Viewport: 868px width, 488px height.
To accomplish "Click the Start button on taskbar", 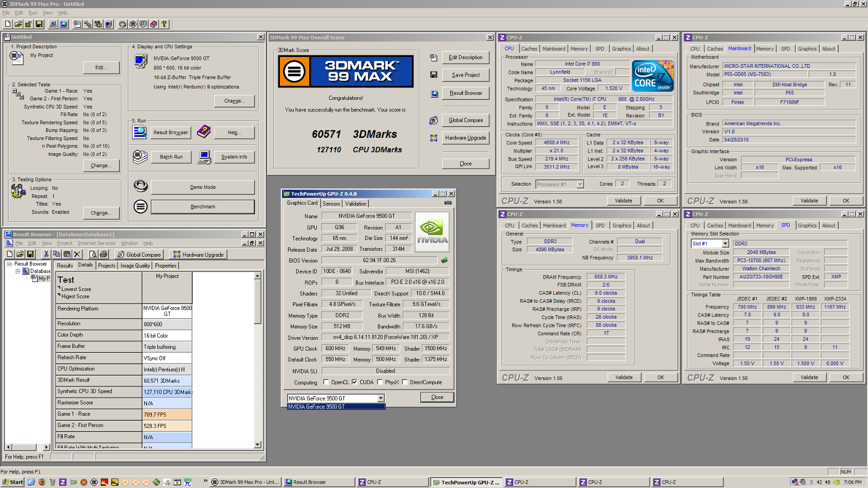I will click(12, 482).
